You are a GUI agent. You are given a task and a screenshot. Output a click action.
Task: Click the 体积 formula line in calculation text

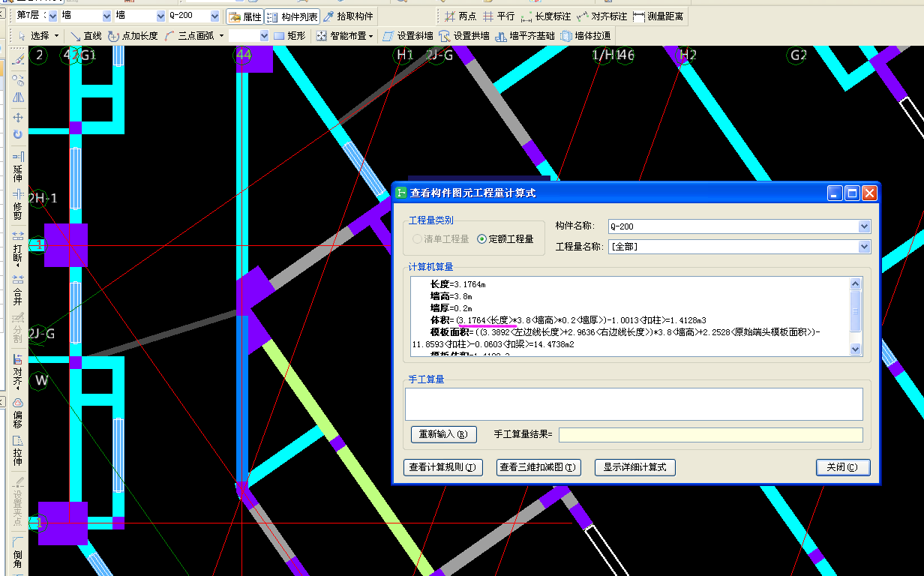(x=568, y=319)
